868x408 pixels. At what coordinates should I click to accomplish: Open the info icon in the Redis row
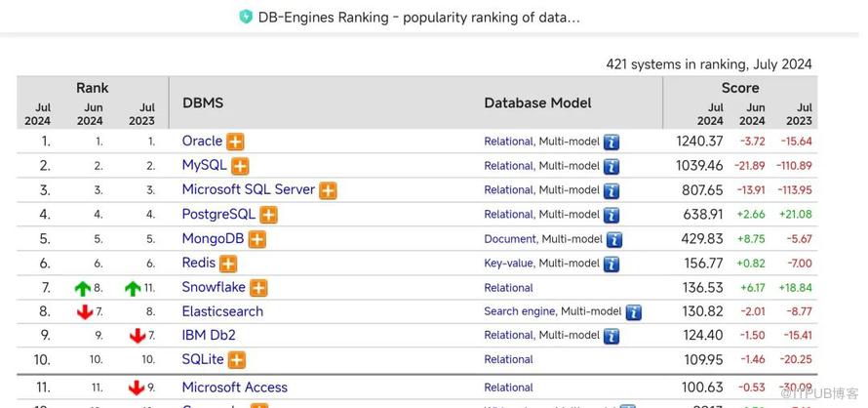point(612,265)
